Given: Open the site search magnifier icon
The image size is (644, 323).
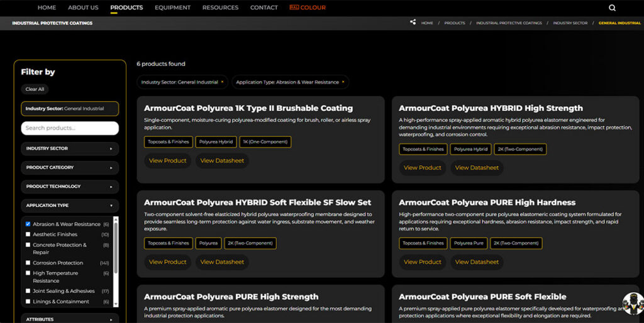Looking at the screenshot, I should [x=612, y=8].
